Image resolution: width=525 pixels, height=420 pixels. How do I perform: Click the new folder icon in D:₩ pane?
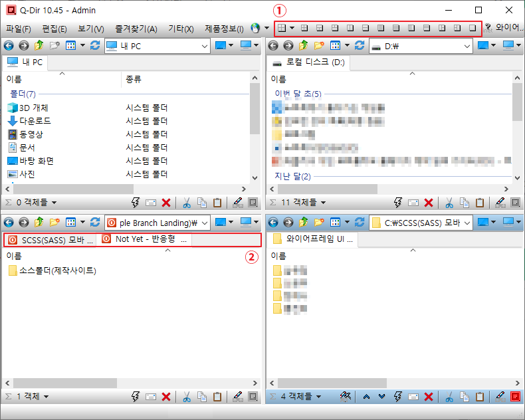tap(319, 45)
